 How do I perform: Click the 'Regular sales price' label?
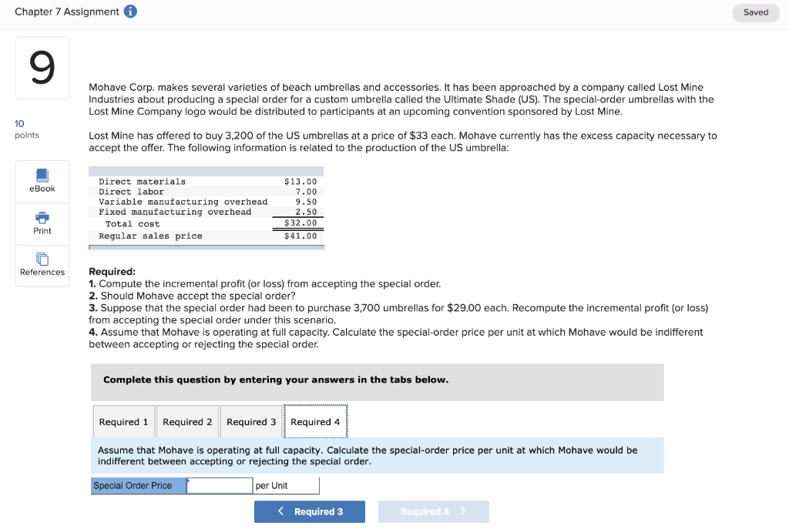tap(150, 236)
